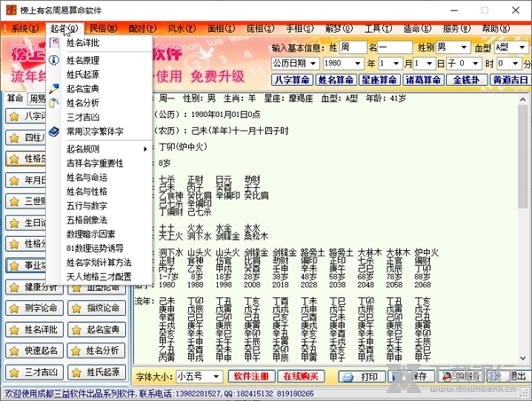Screen dimensions: 532x401
Task: Open the hour dropdown showing 子 0
Action: click(475, 63)
